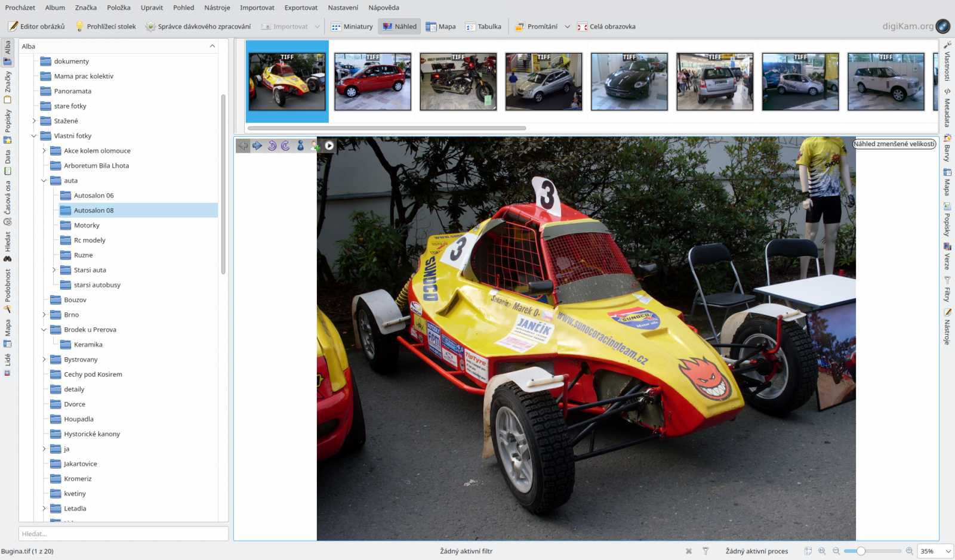Toggle Celá obrazovka full screen mode
The width and height of the screenshot is (955, 560).
click(606, 26)
